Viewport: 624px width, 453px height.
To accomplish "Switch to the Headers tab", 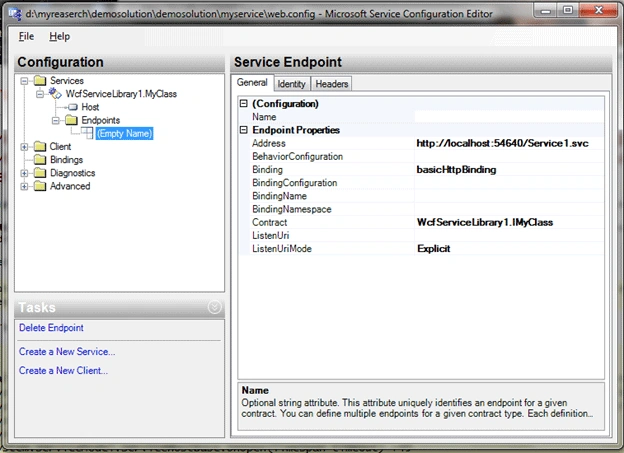I will coord(332,84).
